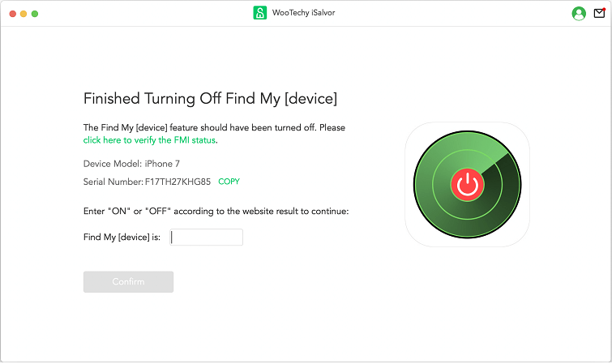612x364 pixels.
Task: Click the red power icon on radar
Action: (x=467, y=185)
